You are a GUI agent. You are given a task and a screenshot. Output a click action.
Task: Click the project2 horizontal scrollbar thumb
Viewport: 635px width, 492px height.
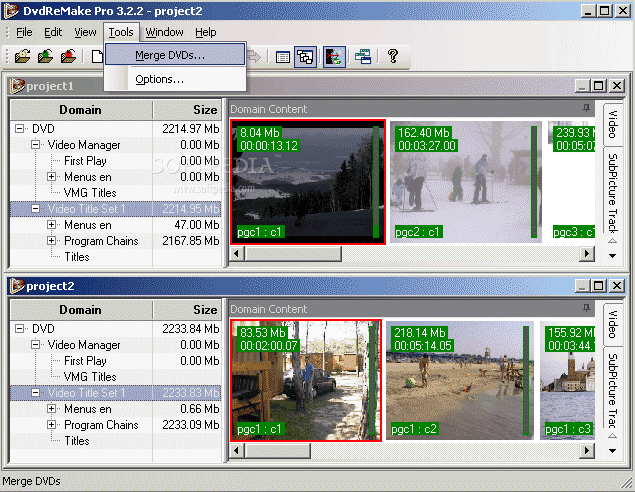(x=278, y=451)
